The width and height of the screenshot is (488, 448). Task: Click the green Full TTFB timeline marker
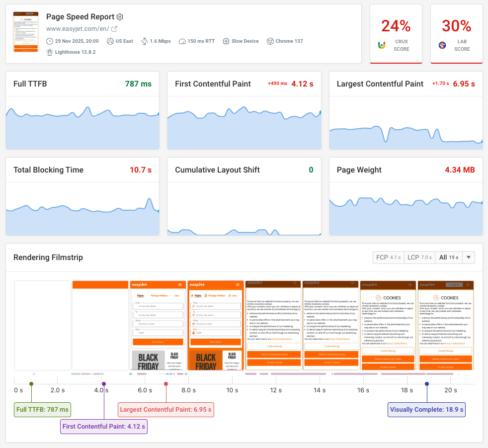31,383
